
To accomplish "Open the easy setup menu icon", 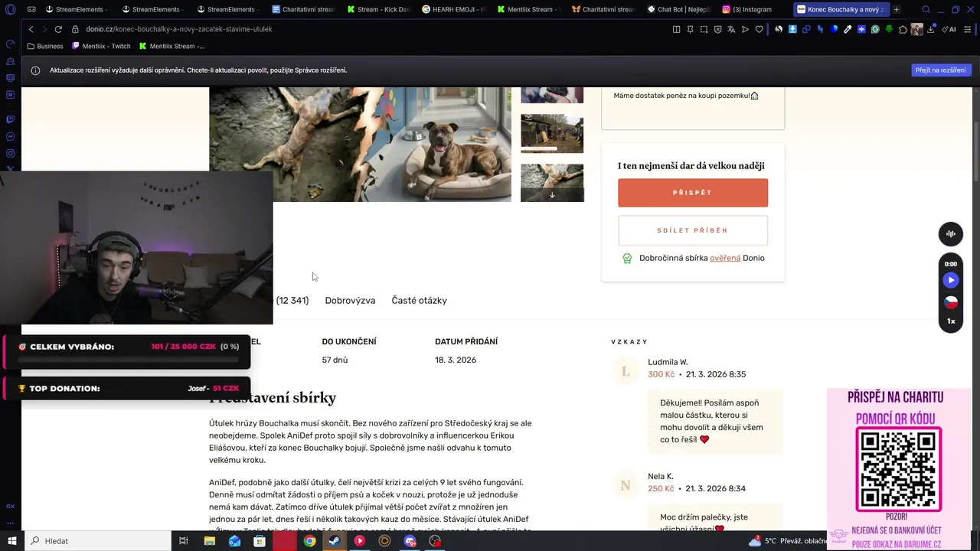I will pos(968,29).
